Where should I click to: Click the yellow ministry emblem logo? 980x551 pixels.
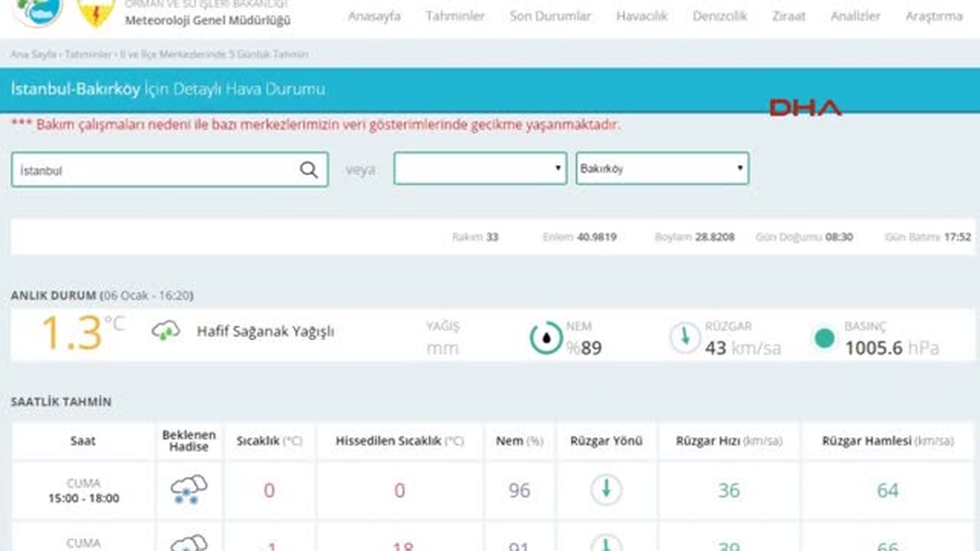96,12
